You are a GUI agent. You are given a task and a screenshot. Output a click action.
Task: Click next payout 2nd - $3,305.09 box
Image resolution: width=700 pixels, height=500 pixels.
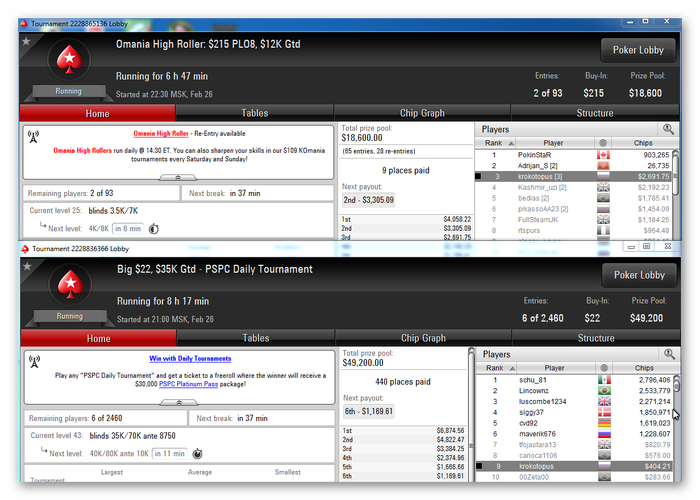[368, 200]
